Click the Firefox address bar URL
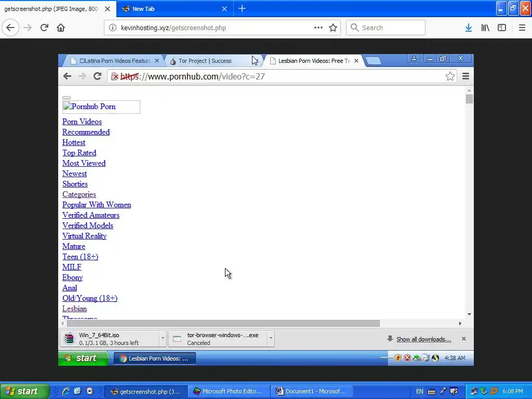 (x=174, y=28)
